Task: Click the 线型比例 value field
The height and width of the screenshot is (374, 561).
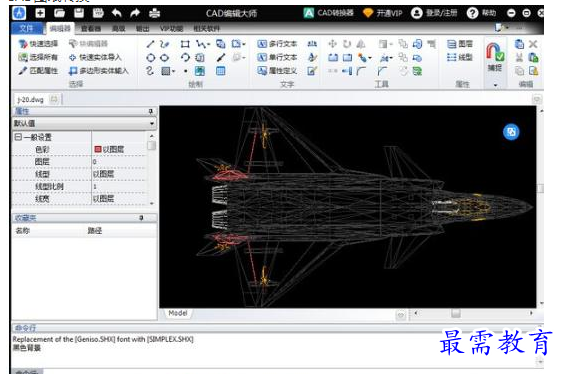Action: click(119, 186)
